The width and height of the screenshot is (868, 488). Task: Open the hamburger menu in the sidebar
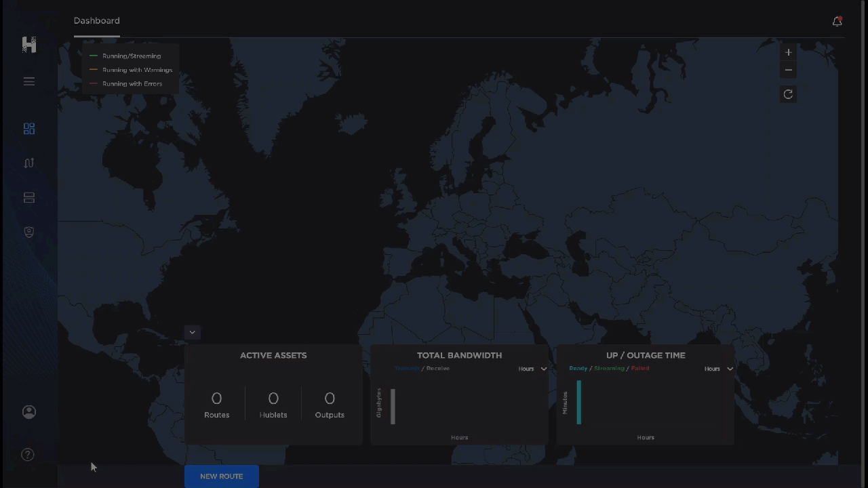(29, 81)
